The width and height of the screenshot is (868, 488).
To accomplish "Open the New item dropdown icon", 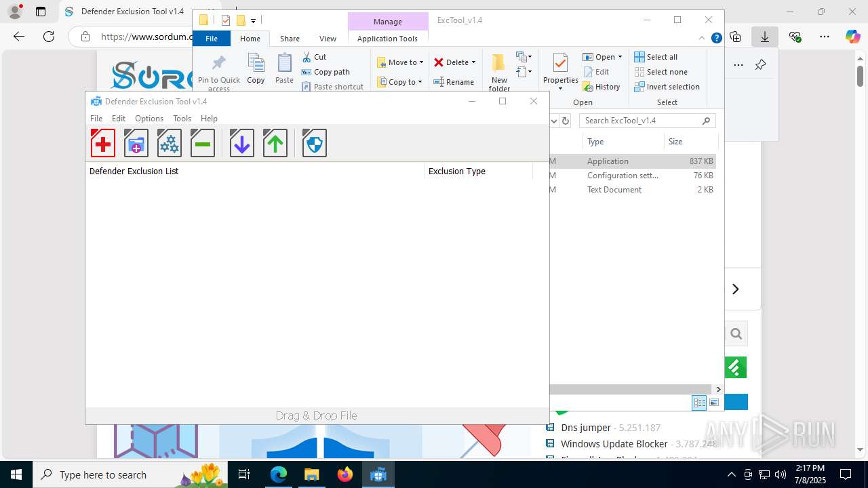I will pyautogui.click(x=524, y=57).
